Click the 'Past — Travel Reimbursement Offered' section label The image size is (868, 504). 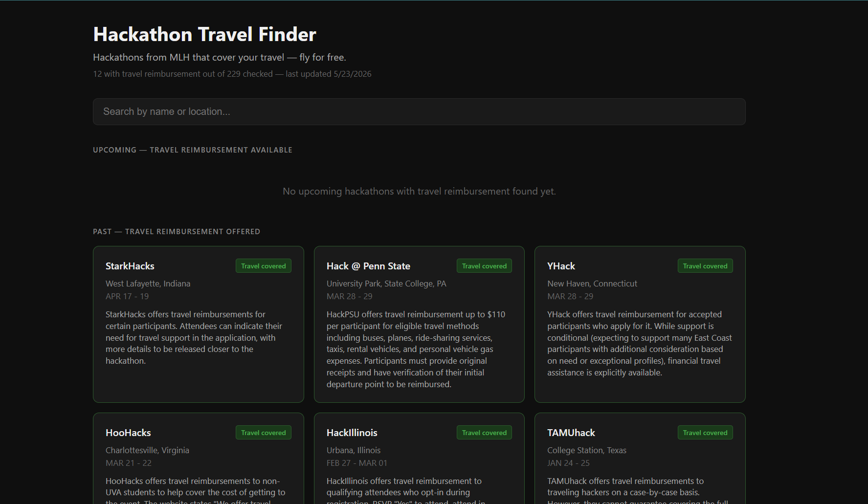pyautogui.click(x=177, y=232)
